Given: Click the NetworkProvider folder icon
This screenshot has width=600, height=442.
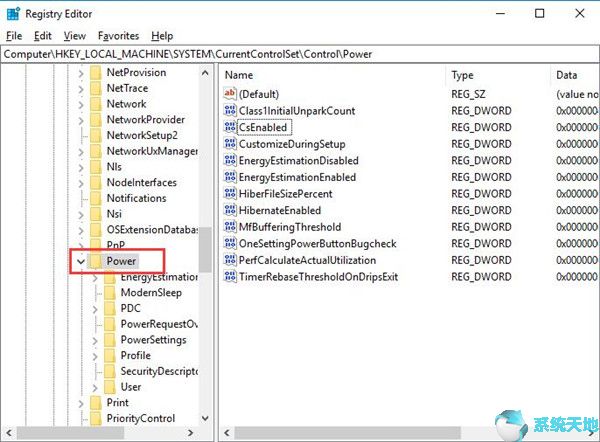Looking at the screenshot, I should 96,120.
